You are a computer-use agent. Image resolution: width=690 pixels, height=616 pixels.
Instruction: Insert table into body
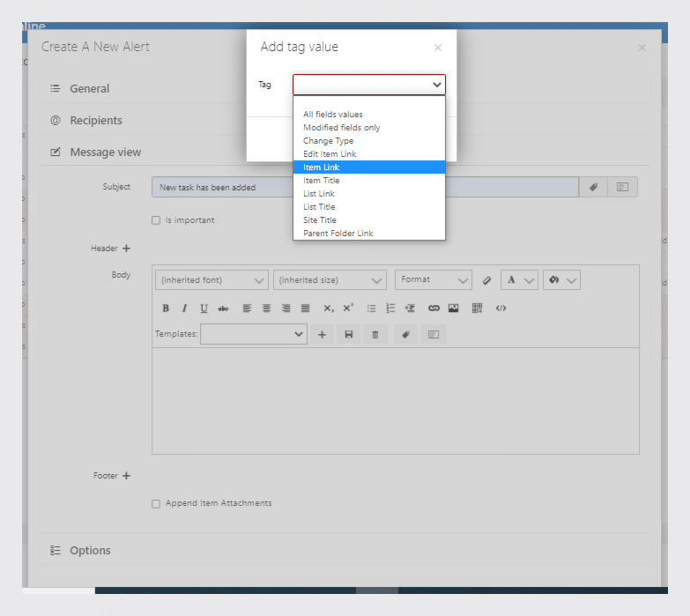pos(477,308)
